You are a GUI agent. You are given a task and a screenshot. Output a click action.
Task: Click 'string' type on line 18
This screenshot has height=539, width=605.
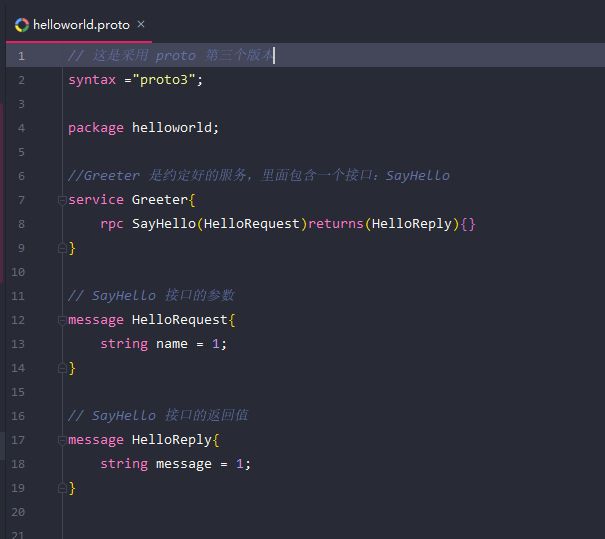pyautogui.click(x=124, y=464)
